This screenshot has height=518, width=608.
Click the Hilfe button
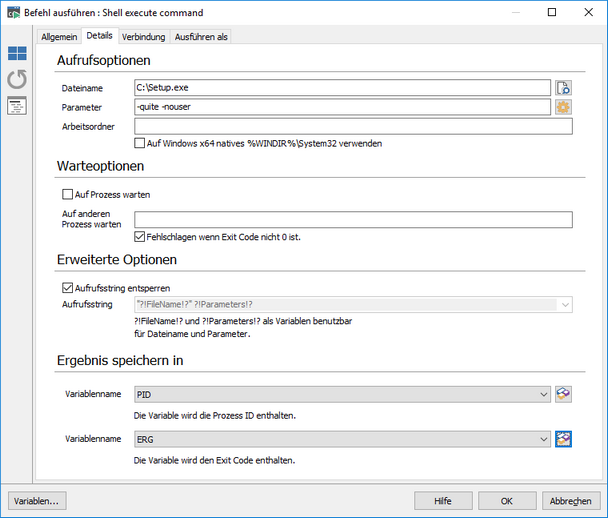(443, 501)
